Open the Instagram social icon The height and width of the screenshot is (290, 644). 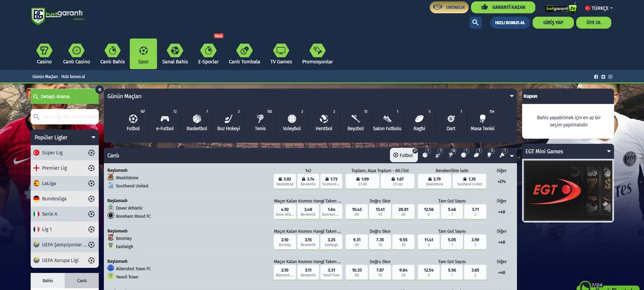coord(610,77)
